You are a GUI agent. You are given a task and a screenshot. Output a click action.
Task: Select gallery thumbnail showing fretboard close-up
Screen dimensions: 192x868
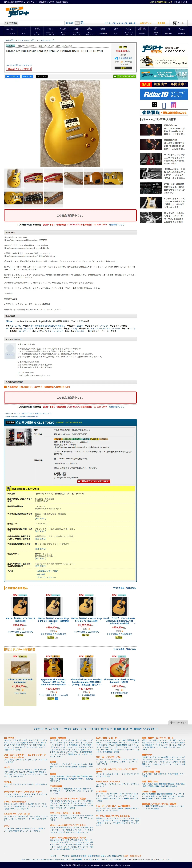[x=53, y=198]
